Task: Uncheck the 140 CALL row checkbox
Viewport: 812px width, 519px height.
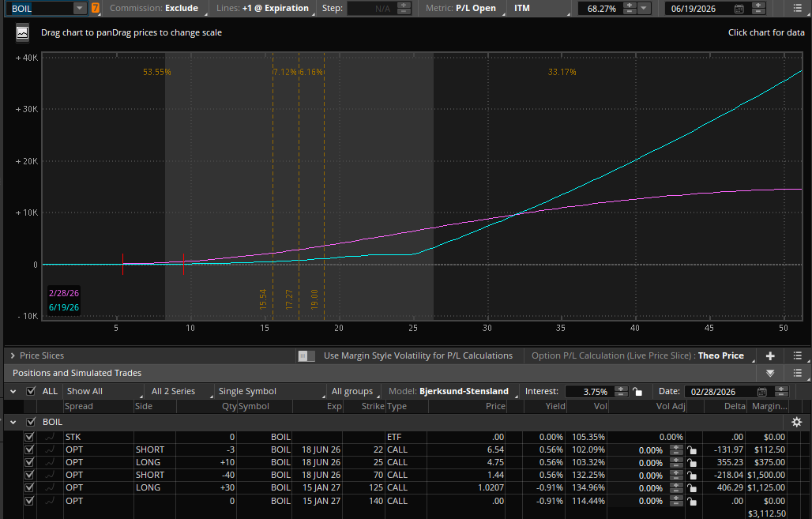Action: [x=29, y=501]
